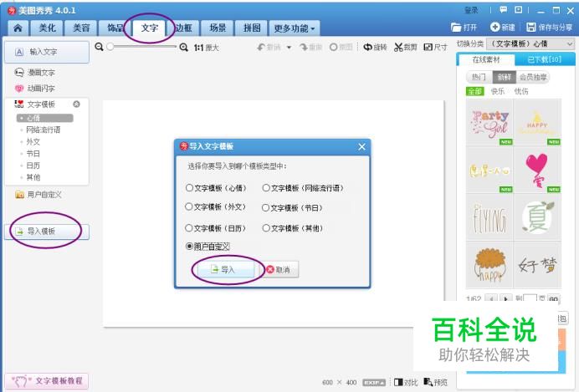Switch to 已下载 tab

tap(545, 59)
